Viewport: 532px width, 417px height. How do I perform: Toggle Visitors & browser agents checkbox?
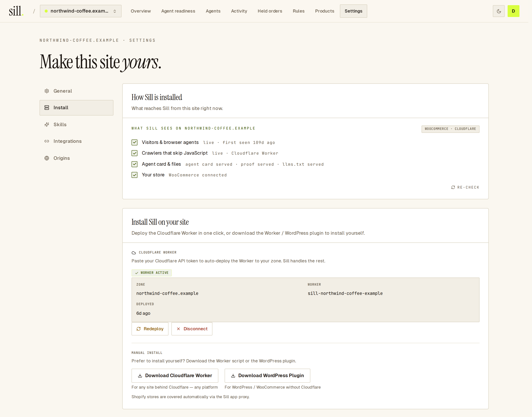(x=134, y=142)
